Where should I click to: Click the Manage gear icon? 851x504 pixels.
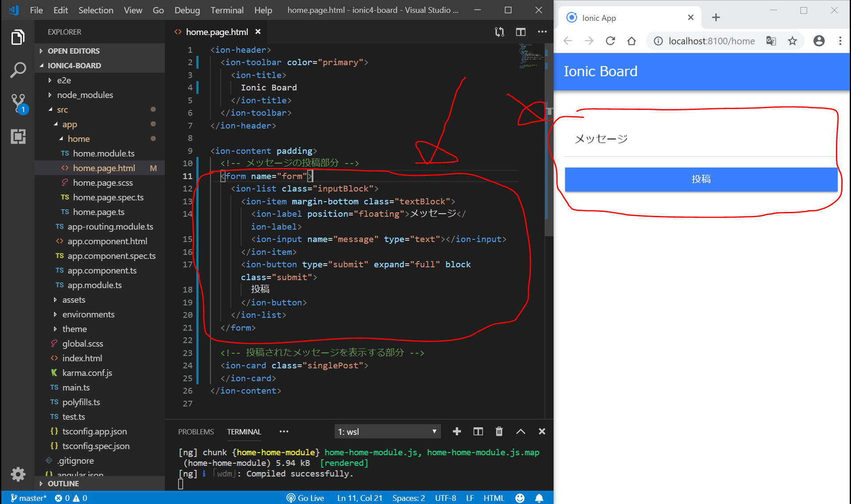click(18, 474)
